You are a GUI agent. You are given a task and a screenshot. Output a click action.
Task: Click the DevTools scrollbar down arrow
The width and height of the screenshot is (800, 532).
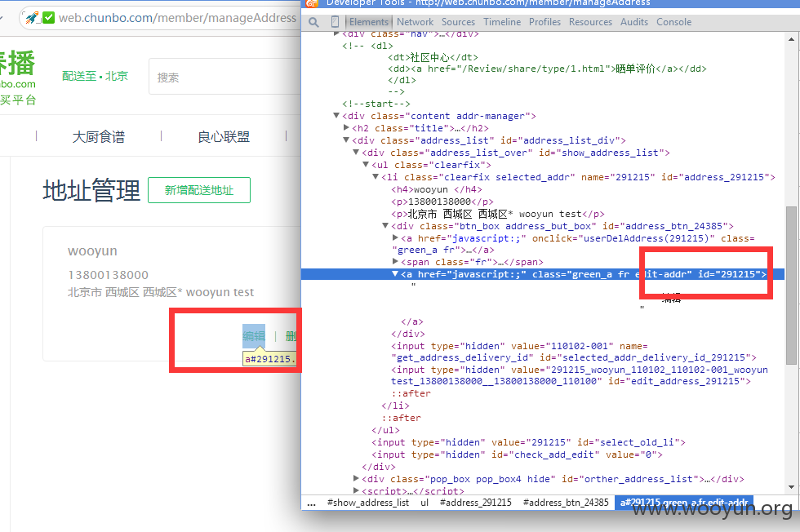791,487
